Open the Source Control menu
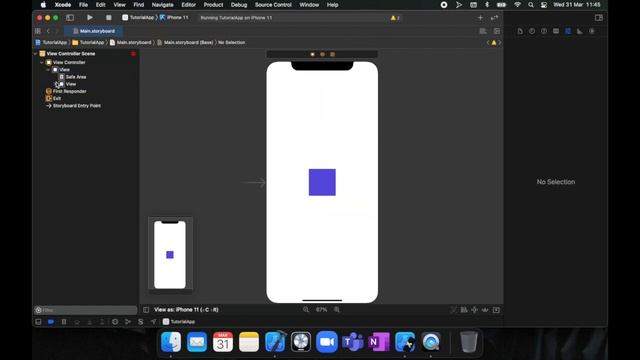 coord(273,5)
